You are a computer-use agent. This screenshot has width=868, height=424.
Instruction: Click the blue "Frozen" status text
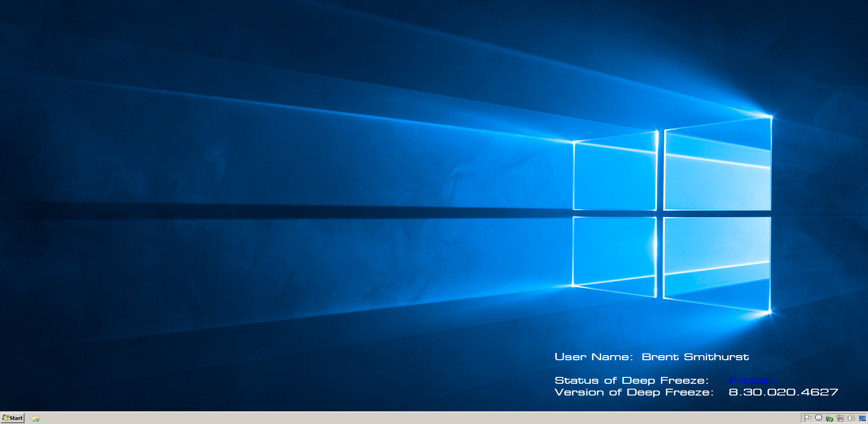750,381
